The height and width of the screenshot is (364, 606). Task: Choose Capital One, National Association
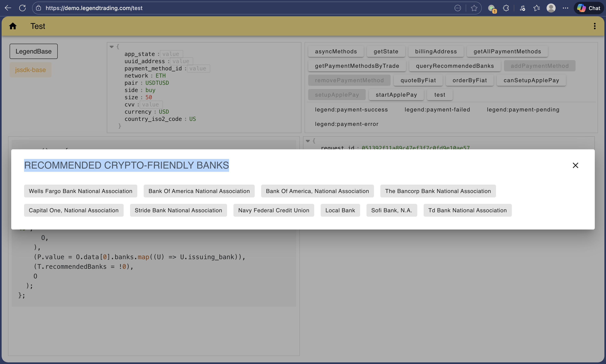pos(74,210)
